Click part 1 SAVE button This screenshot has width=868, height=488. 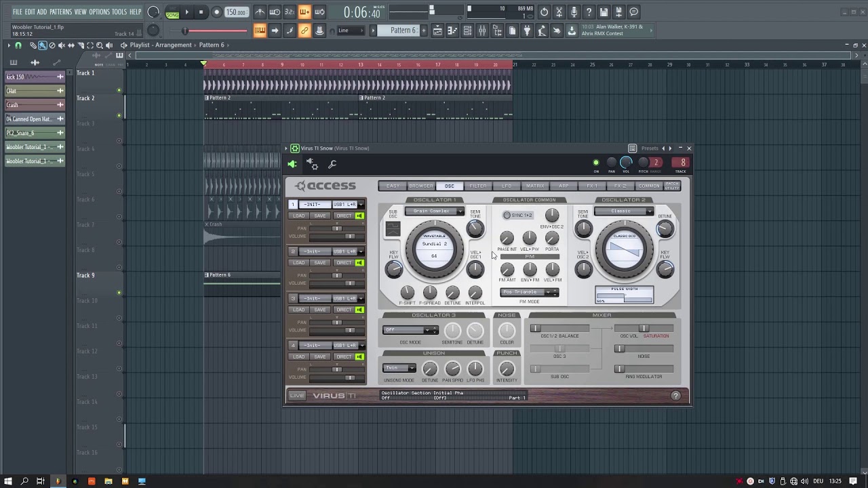320,216
